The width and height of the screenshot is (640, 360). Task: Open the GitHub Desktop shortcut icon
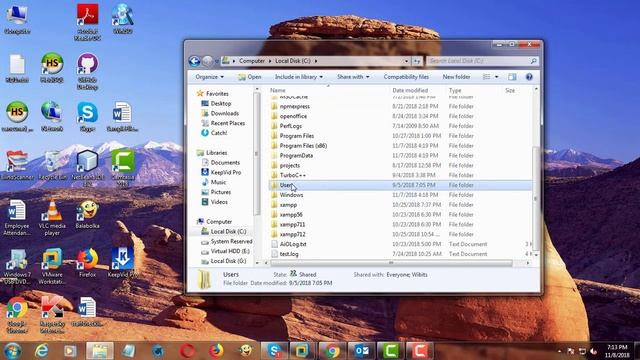click(x=87, y=71)
